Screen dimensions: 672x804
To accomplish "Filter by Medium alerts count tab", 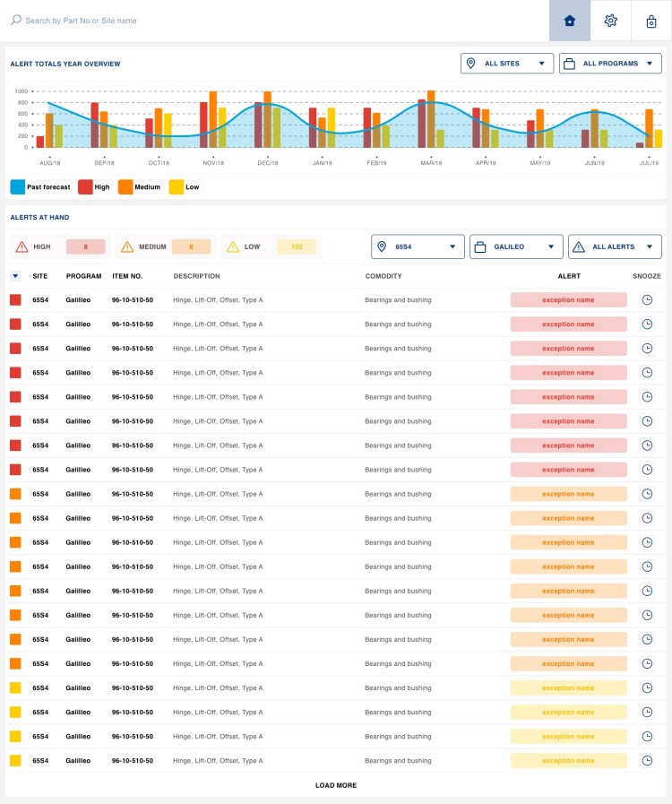I will click(x=165, y=246).
